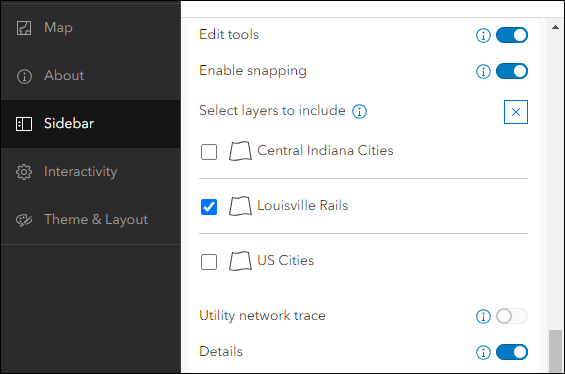Image resolution: width=565 pixels, height=374 pixels.
Task: Click the Theme & Layout palette icon
Action: coord(24,220)
